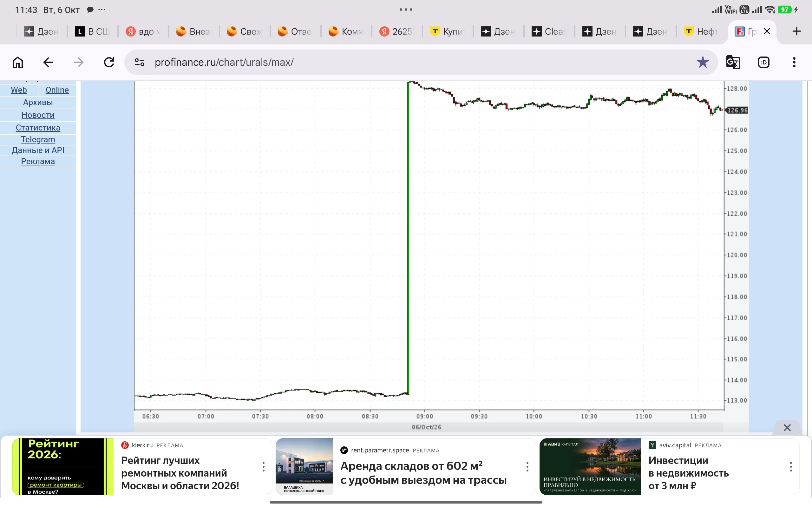Switch to the 'Внез' tab
812x508 pixels.
point(193,31)
